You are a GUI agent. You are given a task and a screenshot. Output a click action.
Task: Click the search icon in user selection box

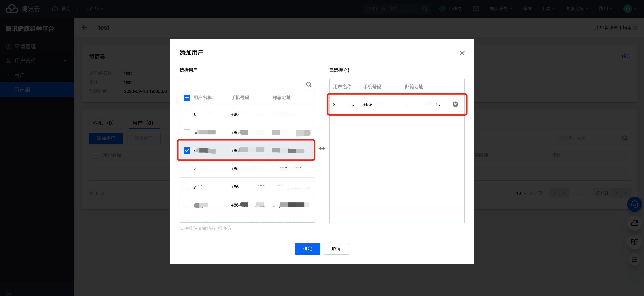tap(309, 84)
